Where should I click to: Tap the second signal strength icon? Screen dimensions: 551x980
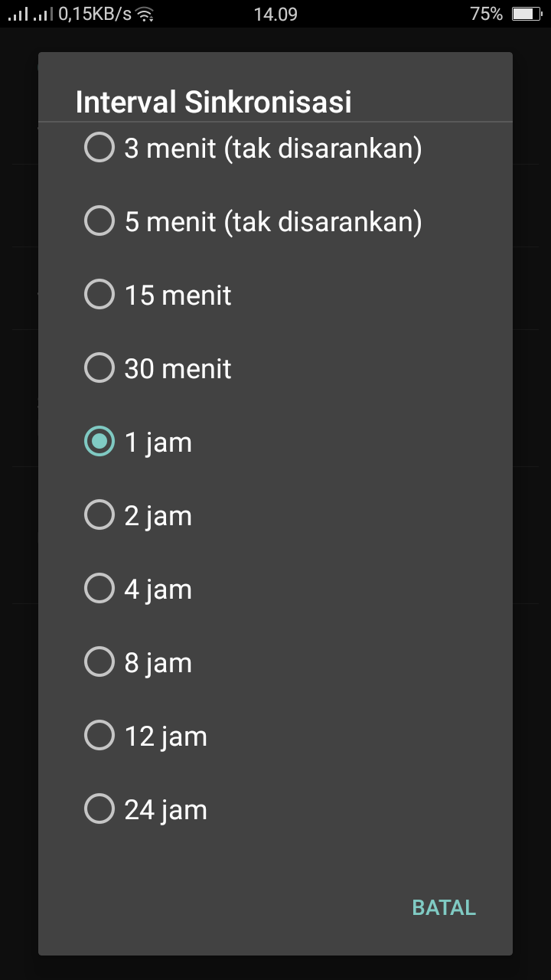43,14
